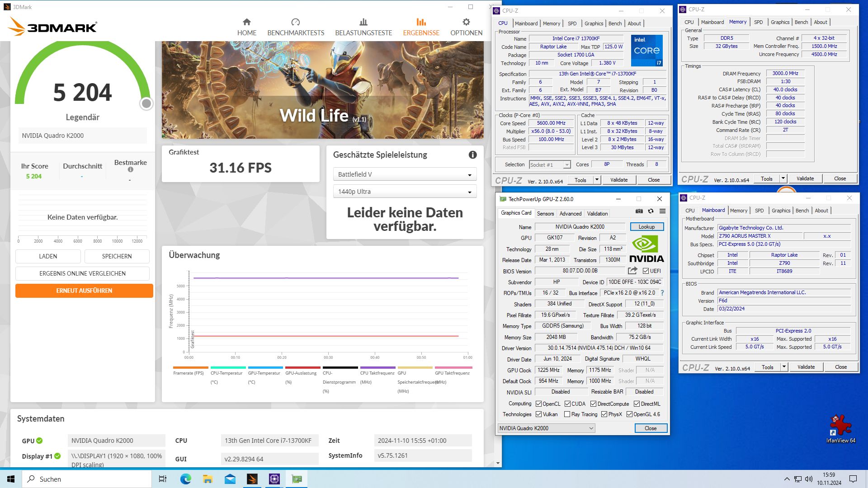The image size is (868, 488).
Task: Expand Tools dropdown arrow in CPU-Z CPU window
Action: point(597,180)
